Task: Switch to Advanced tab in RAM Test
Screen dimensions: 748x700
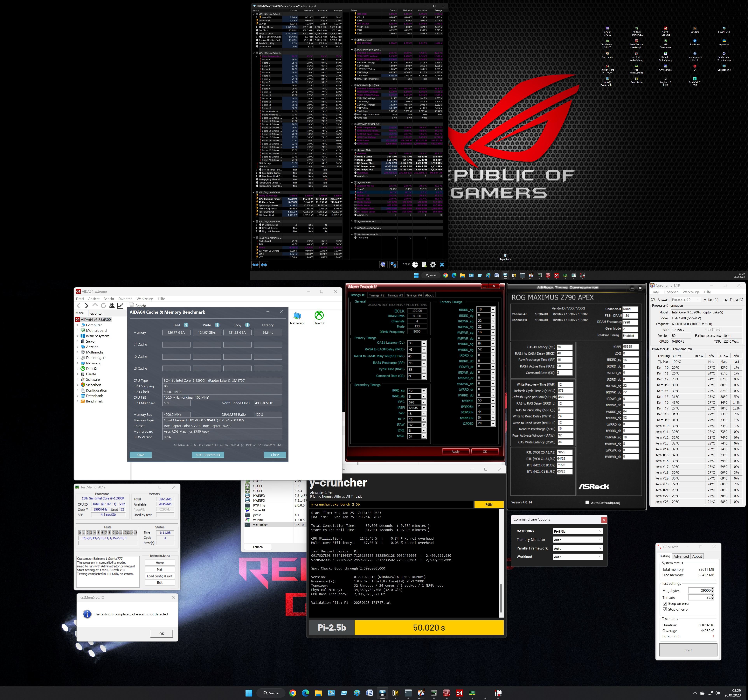Action: coord(681,556)
